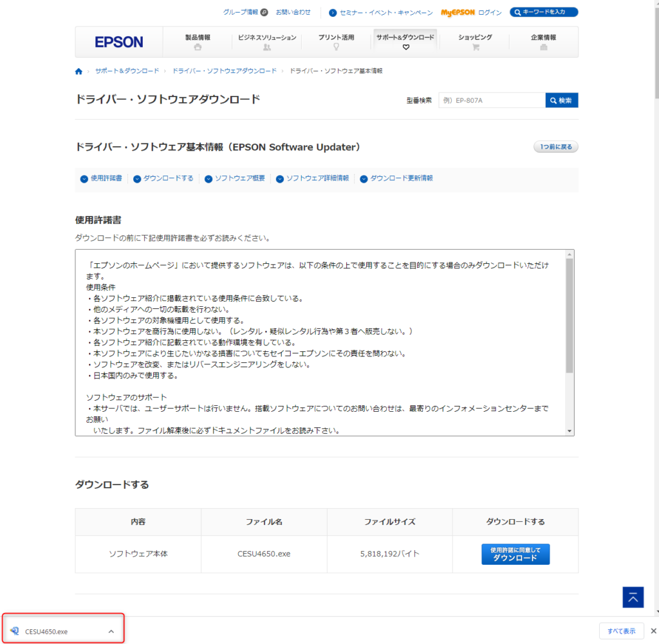This screenshot has width=659, height=644.
Task: Click the blue arrow icon before セミナー・イベント・キャンペーン
Action: point(333,13)
